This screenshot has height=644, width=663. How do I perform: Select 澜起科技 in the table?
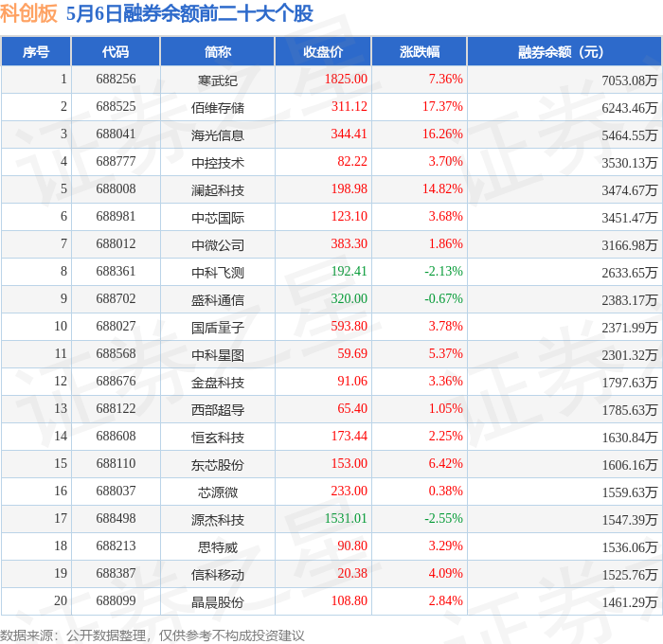point(217,190)
